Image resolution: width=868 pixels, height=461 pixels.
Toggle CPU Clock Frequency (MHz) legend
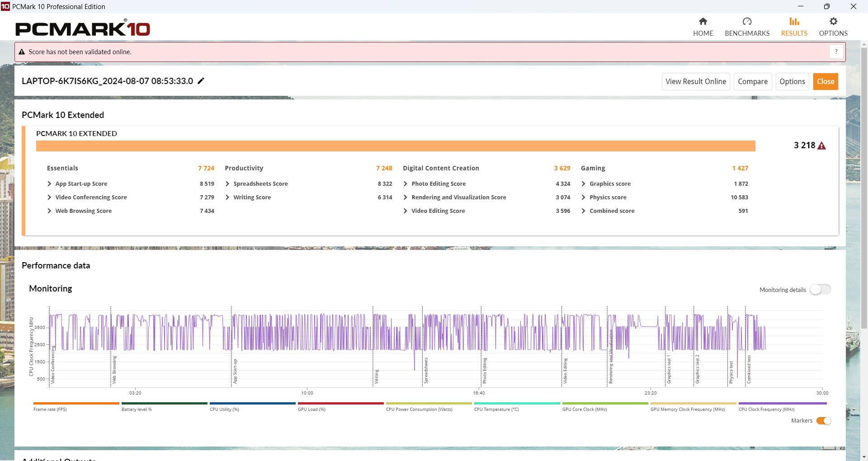[x=783, y=403]
